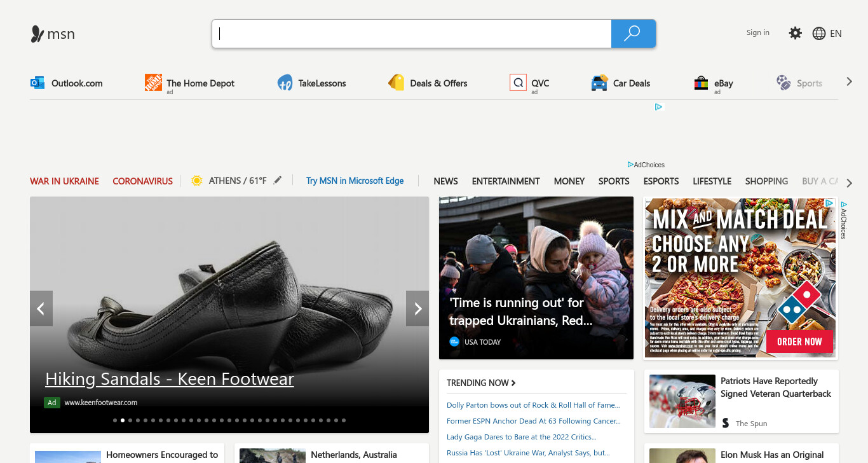Click the sun weather icon

(197, 181)
